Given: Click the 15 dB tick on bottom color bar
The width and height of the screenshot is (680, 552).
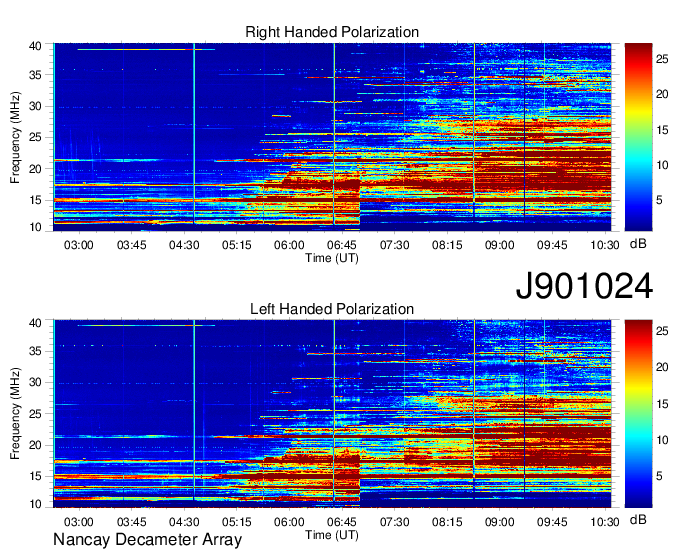Looking at the screenshot, I should (662, 404).
